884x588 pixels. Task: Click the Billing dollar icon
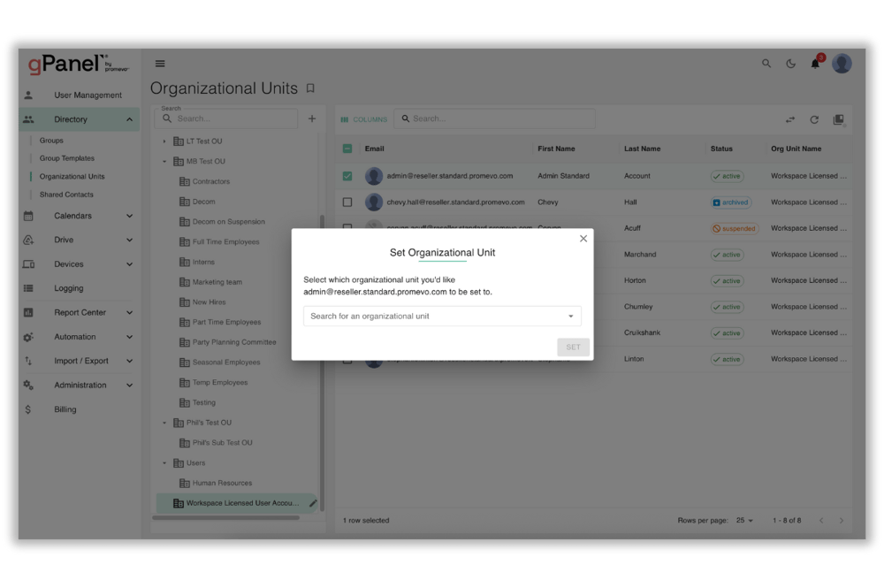click(x=27, y=409)
